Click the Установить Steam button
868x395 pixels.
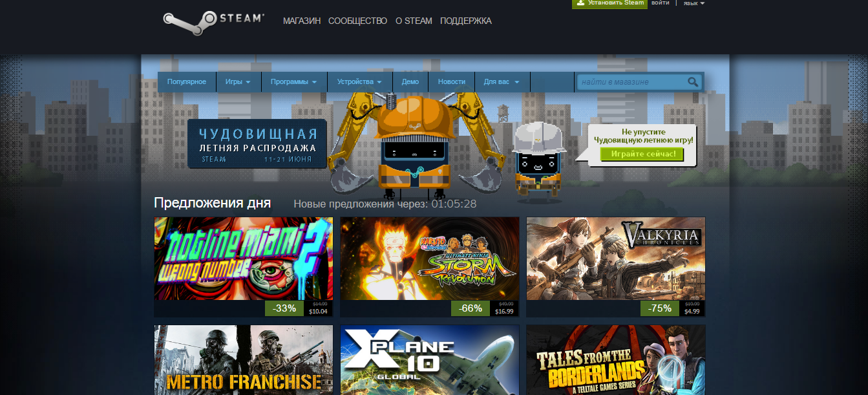coord(610,3)
